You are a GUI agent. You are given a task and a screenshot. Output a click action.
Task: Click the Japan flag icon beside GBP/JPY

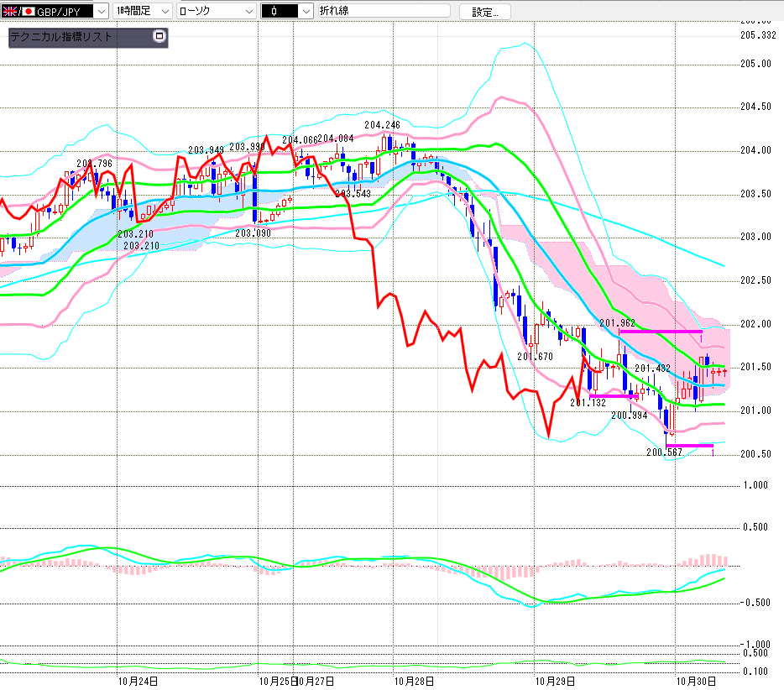pyautogui.click(x=28, y=11)
